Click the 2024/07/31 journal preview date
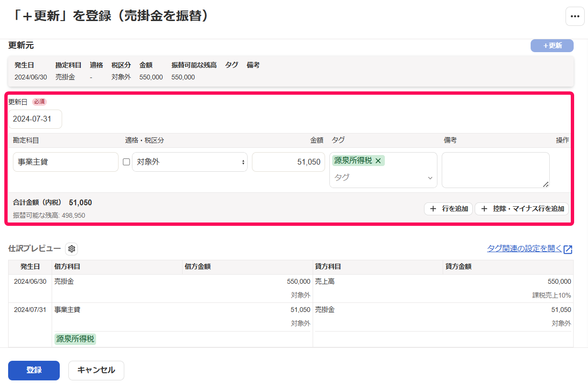 (x=30, y=310)
